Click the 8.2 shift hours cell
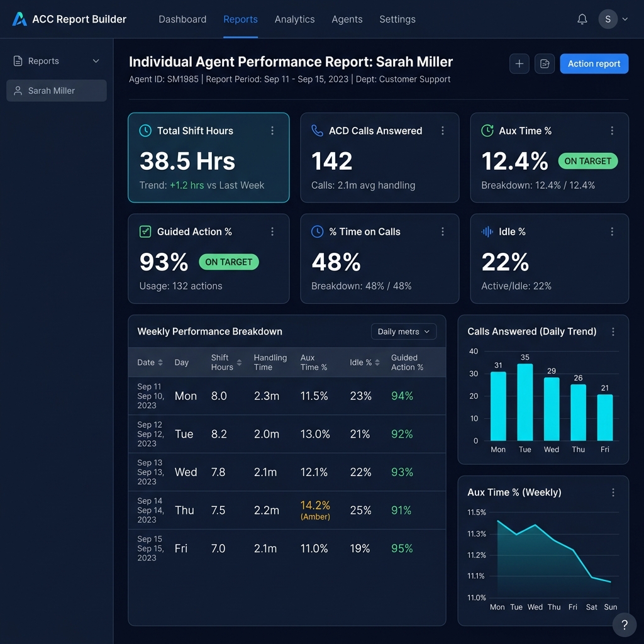Screen dimensions: 644x644 point(219,434)
